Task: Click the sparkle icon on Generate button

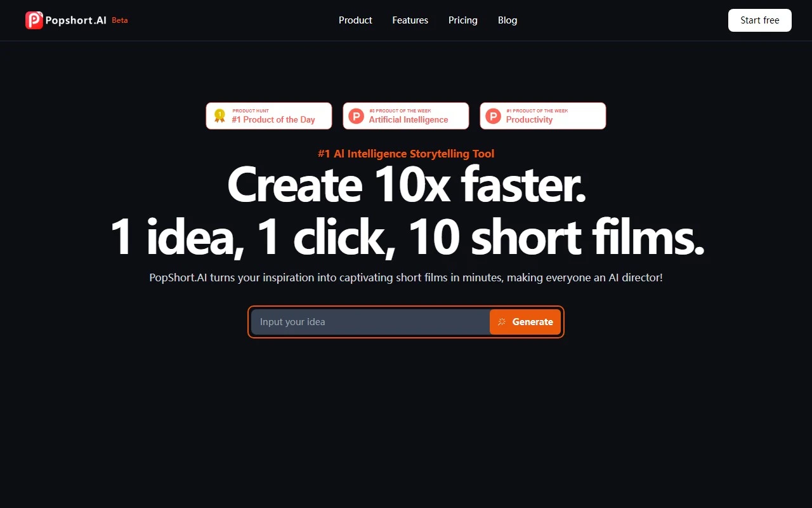Action: (x=502, y=322)
